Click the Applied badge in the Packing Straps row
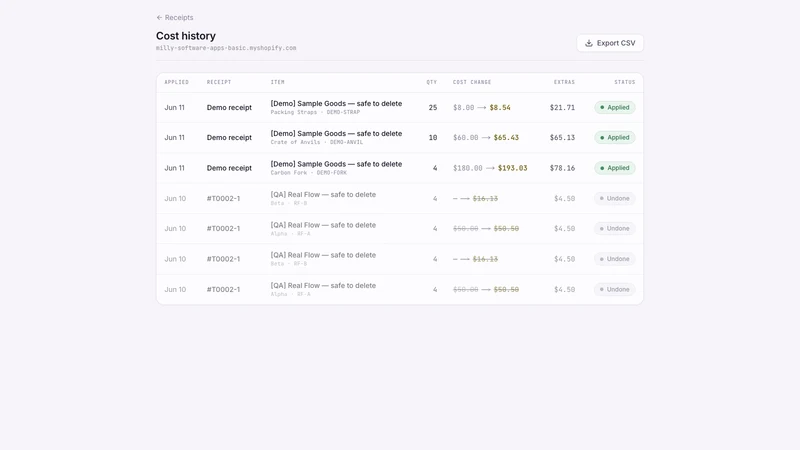800x450 pixels. [614, 108]
